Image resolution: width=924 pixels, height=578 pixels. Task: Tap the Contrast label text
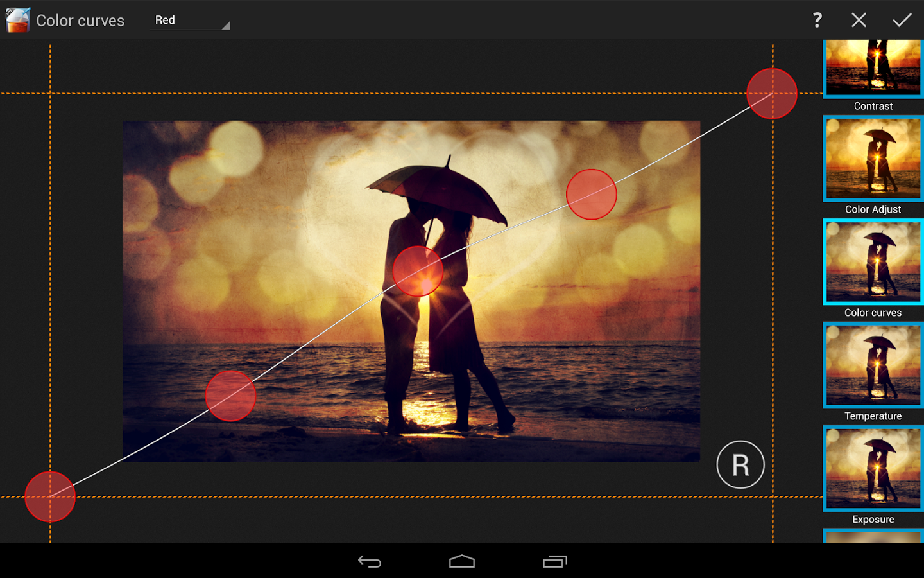873,106
